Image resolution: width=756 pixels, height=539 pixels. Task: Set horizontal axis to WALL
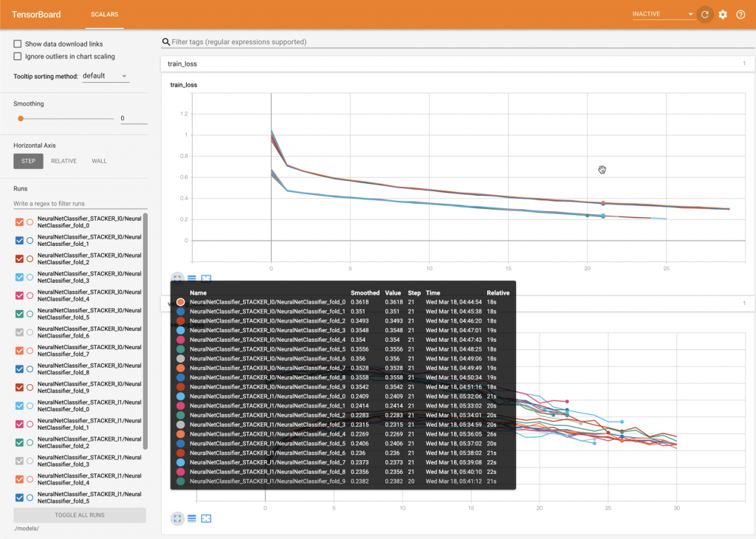pos(99,161)
